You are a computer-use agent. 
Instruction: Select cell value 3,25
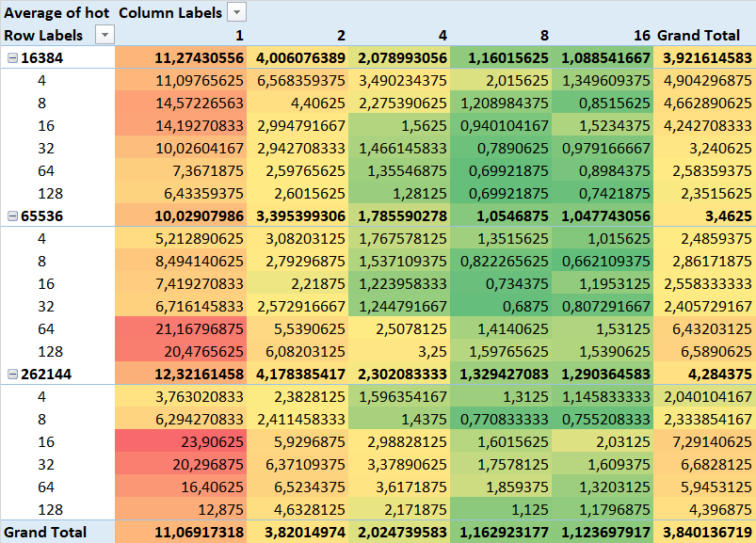[x=432, y=352]
